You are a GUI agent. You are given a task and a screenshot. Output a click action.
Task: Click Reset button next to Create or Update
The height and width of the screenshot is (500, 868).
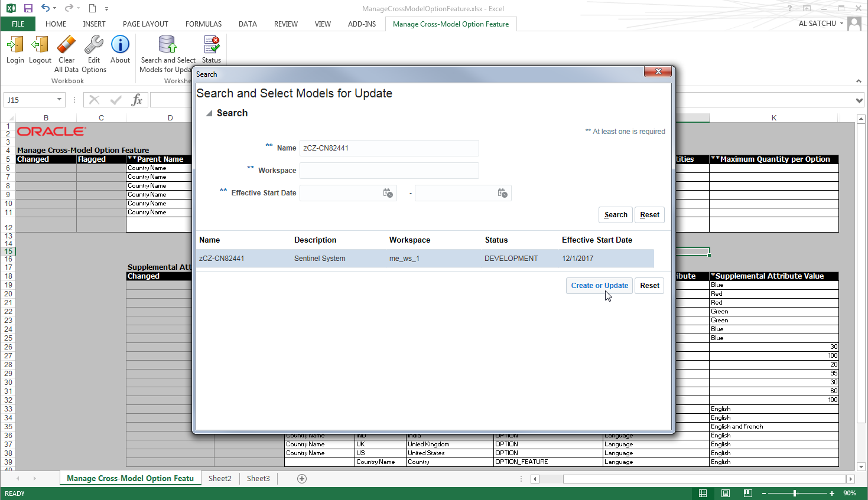click(649, 286)
